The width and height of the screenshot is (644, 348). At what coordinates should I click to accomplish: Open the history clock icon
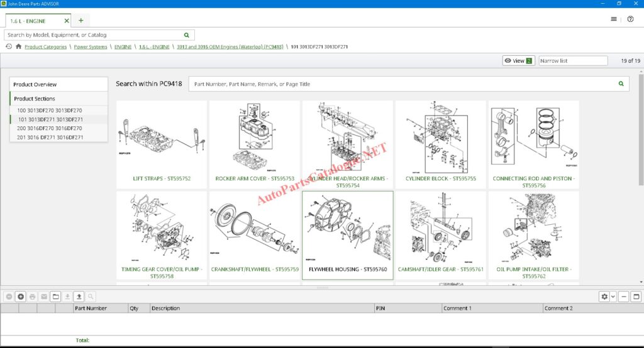point(9,46)
